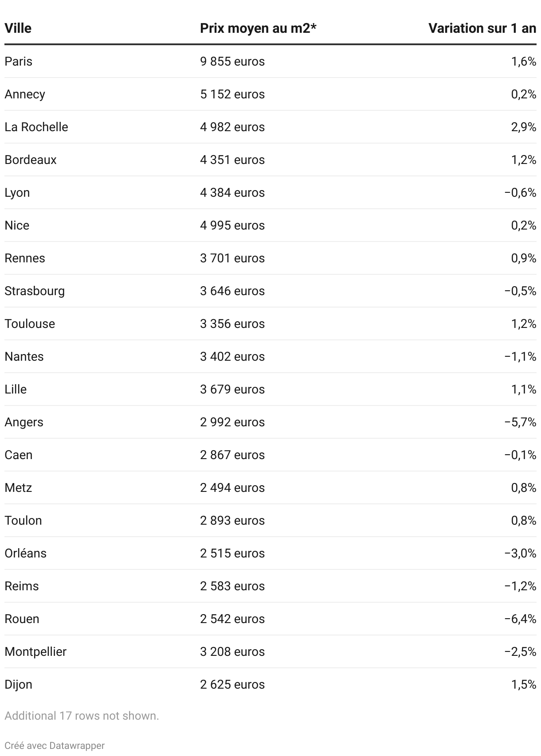Select the Paris row city name
This screenshot has width=541, height=756.
[x=19, y=61]
